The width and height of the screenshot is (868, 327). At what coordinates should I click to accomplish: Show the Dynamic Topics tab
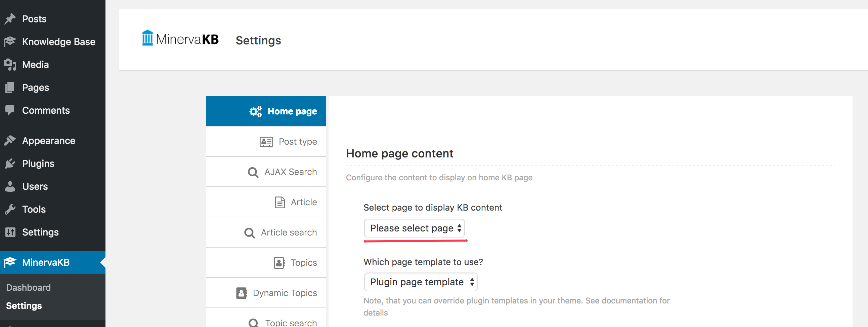277,293
